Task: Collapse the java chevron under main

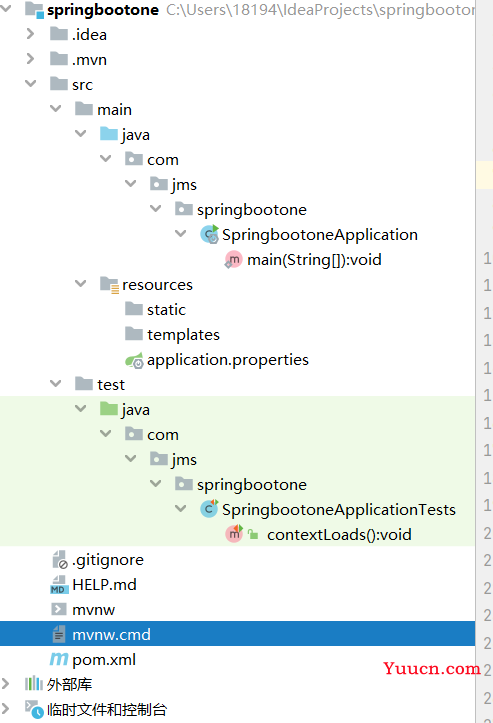Action: click(x=81, y=133)
